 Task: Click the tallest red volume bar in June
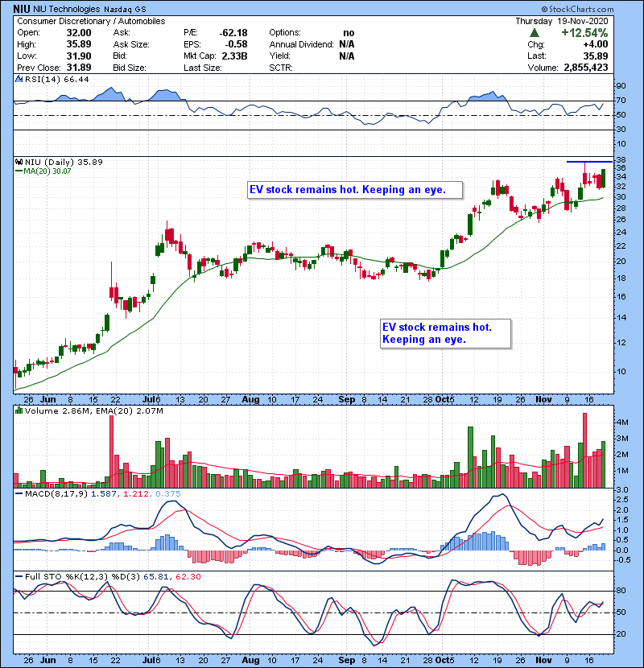point(112,452)
